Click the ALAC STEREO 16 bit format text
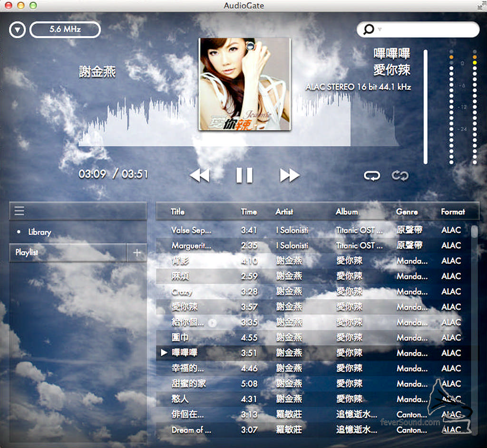 pyautogui.click(x=358, y=87)
